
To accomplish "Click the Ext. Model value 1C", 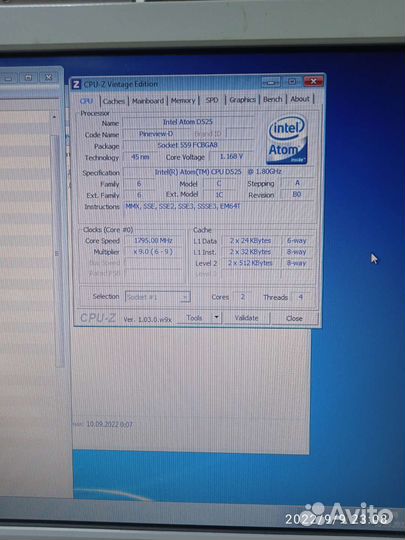I will click(219, 195).
